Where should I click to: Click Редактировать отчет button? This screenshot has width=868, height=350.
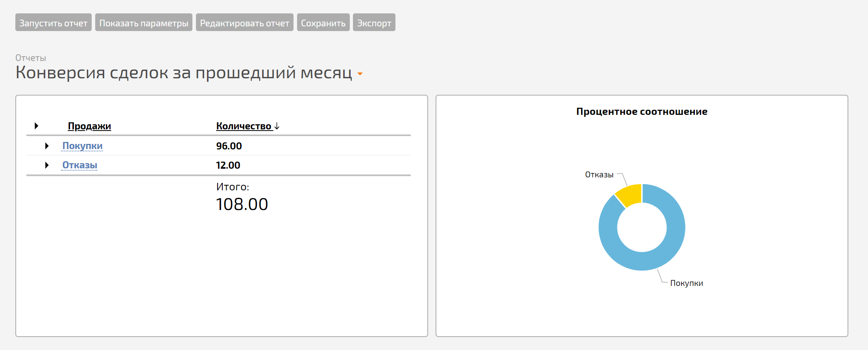(245, 22)
